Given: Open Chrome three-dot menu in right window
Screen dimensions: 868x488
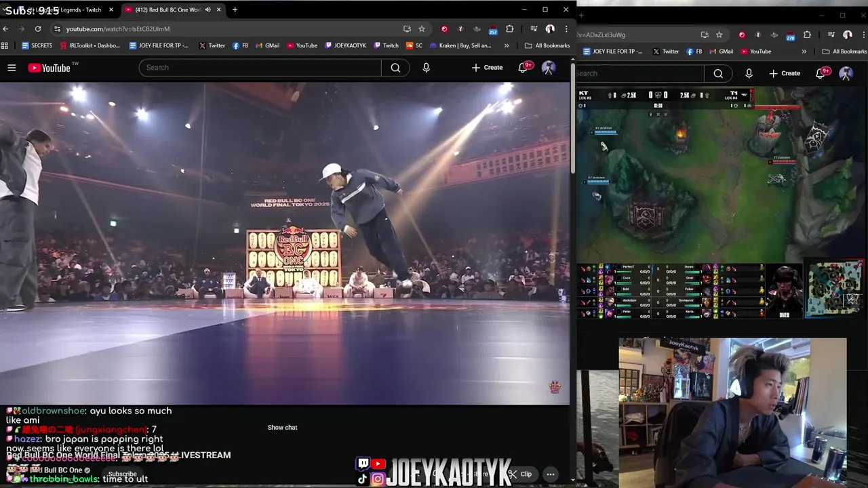Looking at the screenshot, I should (863, 35).
